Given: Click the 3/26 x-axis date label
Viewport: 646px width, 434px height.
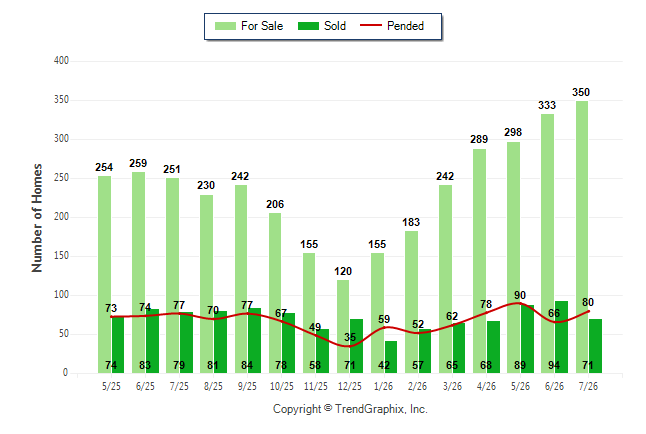Looking at the screenshot, I should click(x=452, y=386).
